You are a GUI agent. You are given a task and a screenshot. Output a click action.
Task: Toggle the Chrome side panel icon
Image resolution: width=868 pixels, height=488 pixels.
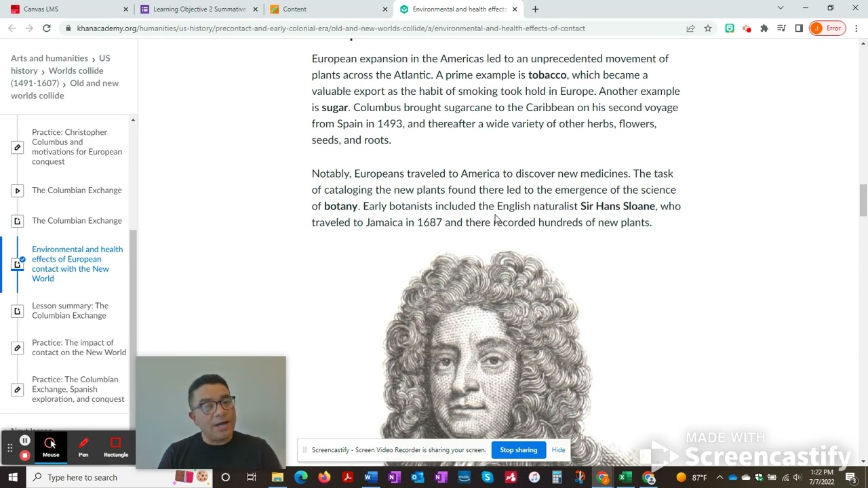[799, 28]
